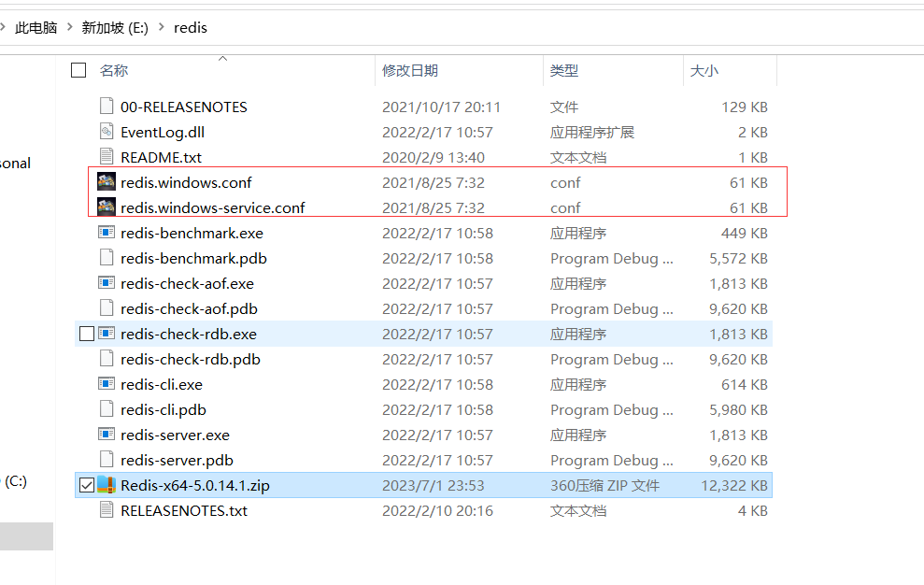Sort files by 修改日期 column
This screenshot has height=585, width=924.
[x=410, y=71]
